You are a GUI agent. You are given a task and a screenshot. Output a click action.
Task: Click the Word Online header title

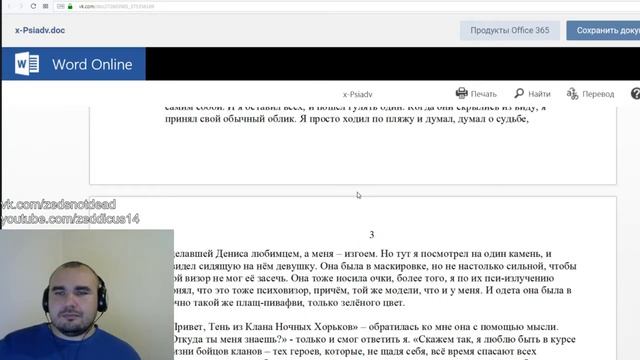point(92,64)
